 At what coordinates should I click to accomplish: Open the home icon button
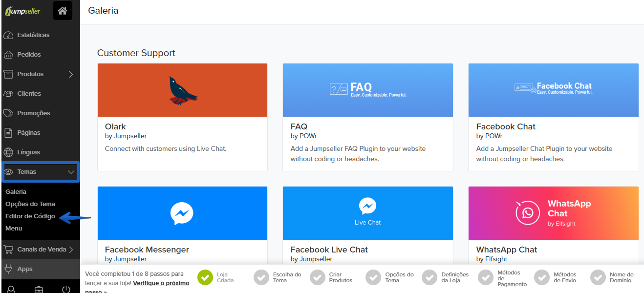pos(63,11)
